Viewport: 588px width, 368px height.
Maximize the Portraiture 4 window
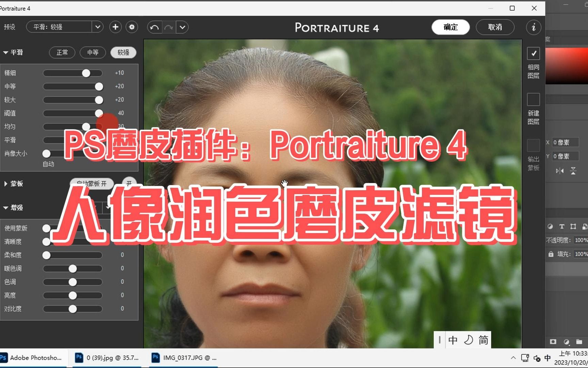click(x=512, y=8)
